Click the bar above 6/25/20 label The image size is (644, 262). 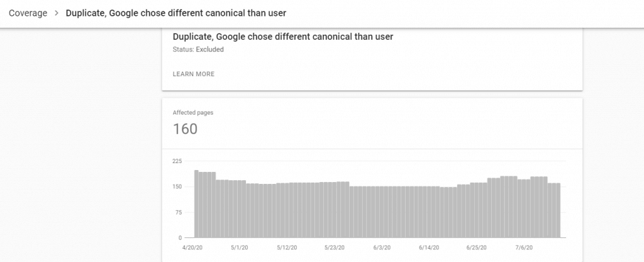pos(477,210)
